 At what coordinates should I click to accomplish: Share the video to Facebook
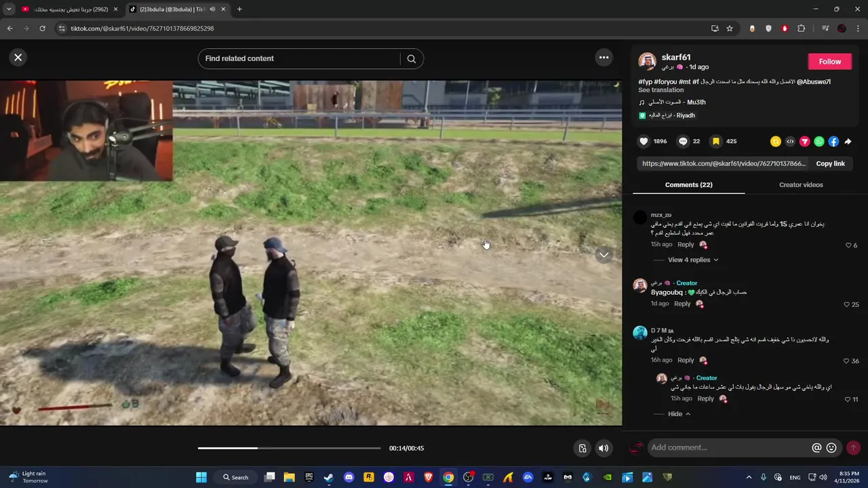(833, 142)
